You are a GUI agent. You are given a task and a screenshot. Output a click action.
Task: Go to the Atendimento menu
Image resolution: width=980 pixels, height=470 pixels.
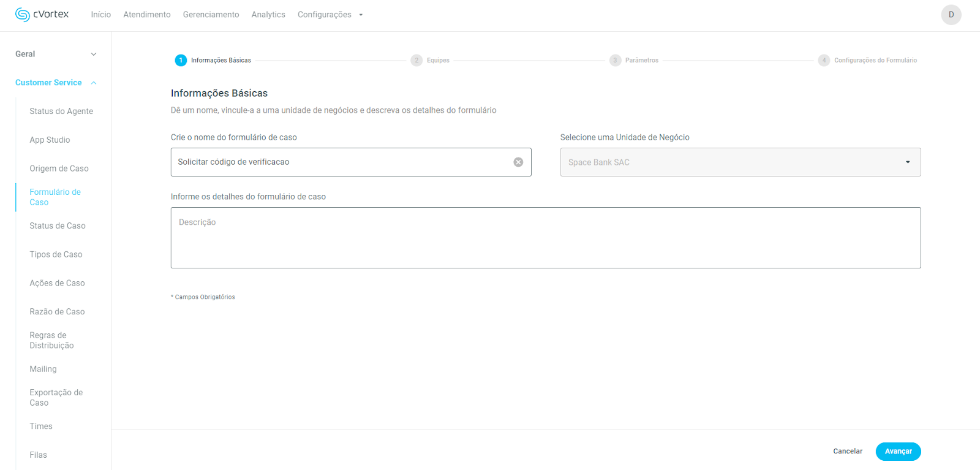[147, 15]
